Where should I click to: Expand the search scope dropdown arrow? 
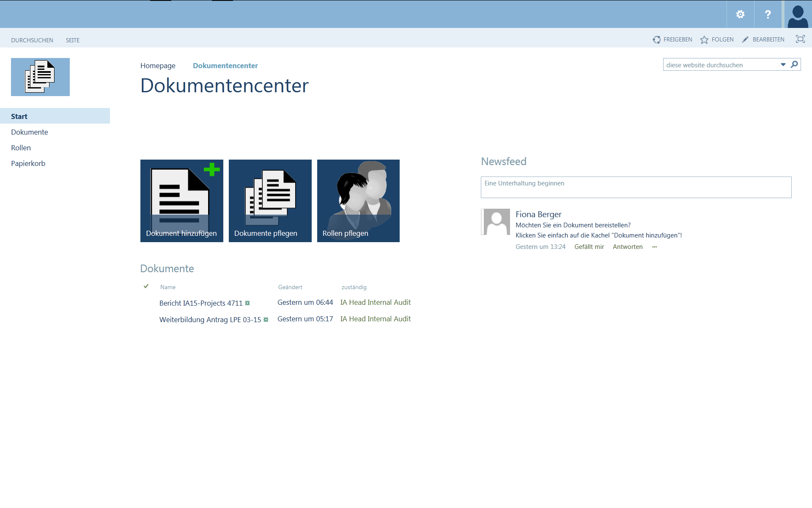click(x=783, y=65)
